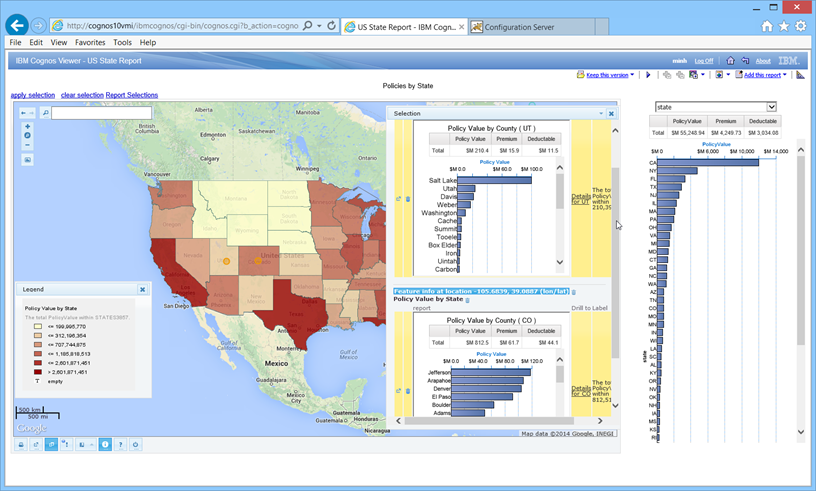Viewport: 816px width, 491px height.
Task: Click the help question mark in map toolbar
Action: [120, 445]
